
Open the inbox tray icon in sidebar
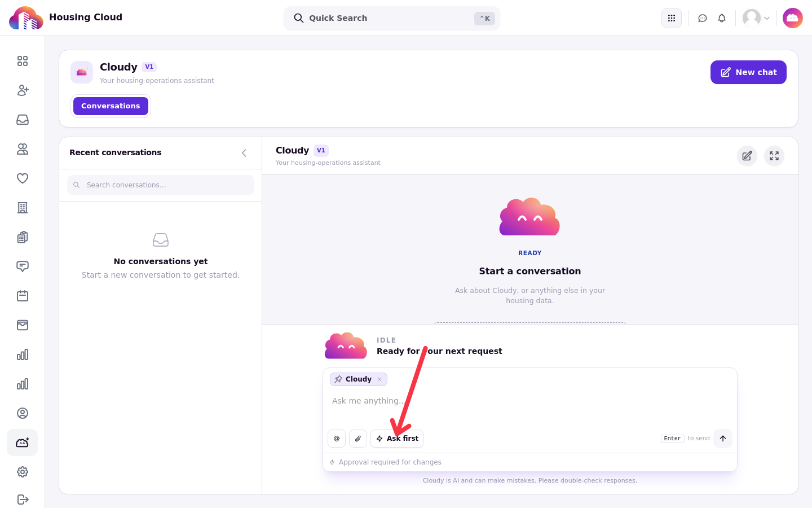23,120
